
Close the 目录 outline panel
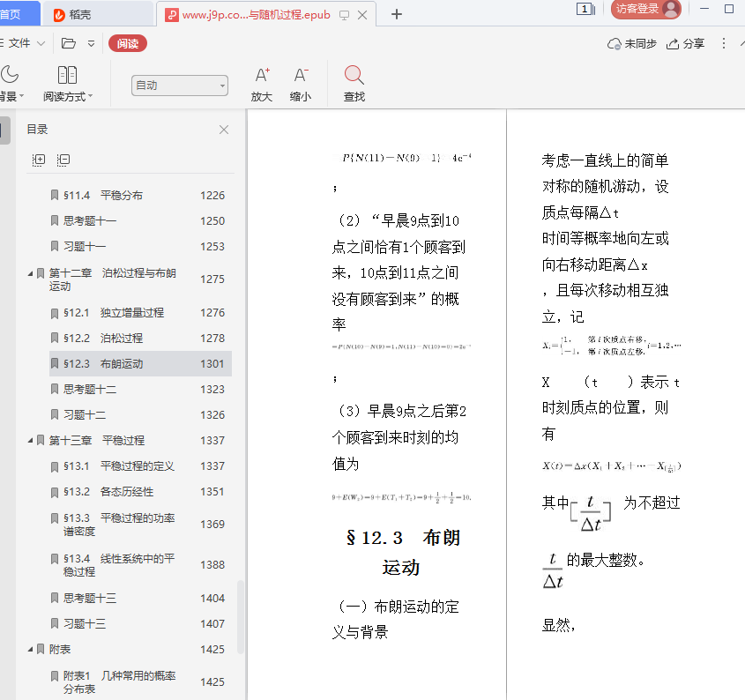(224, 130)
